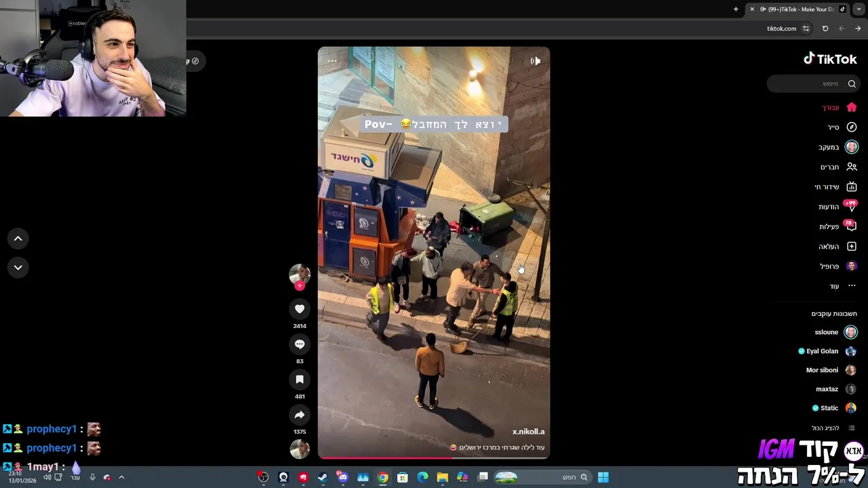Viewport: 868px width, 488px height.
Task: Select the TikTok - Make Your Day tab
Action: [799, 9]
